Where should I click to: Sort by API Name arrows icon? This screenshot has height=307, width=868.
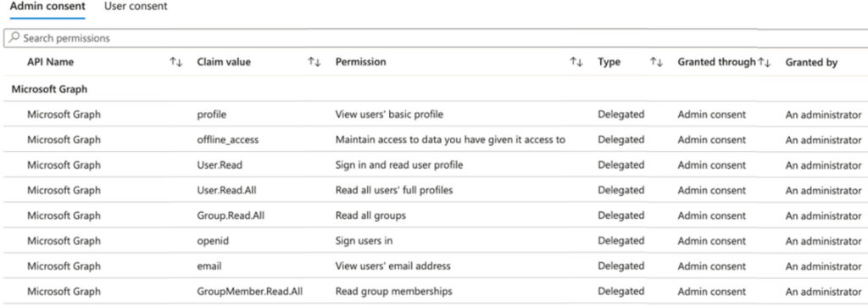click(x=176, y=63)
